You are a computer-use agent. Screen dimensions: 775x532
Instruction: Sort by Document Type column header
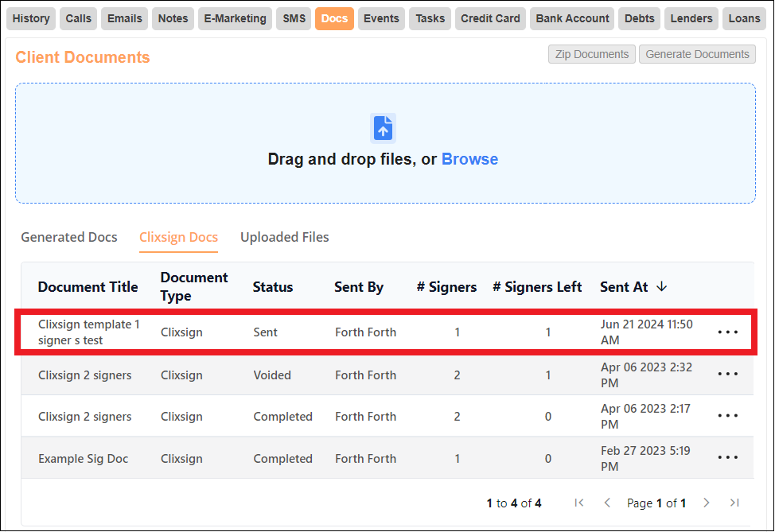(x=194, y=286)
